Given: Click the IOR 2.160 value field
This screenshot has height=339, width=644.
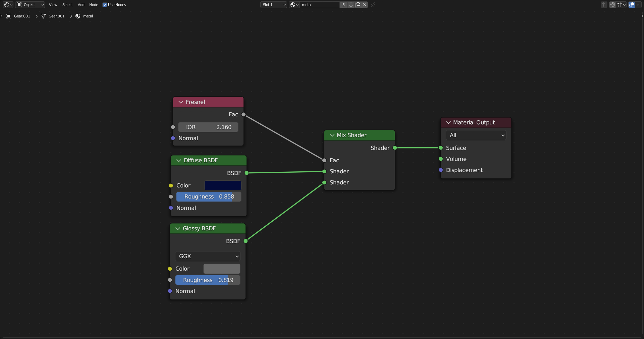Looking at the screenshot, I should (208, 127).
